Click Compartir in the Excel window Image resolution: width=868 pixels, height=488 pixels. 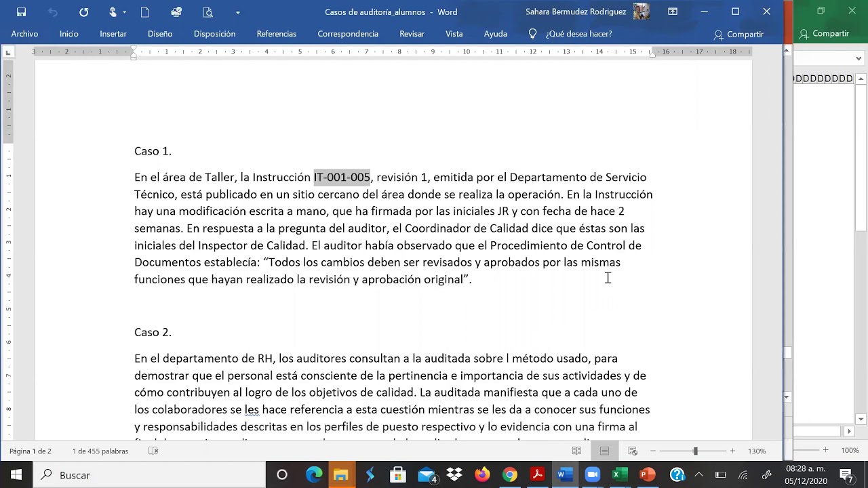click(x=823, y=33)
